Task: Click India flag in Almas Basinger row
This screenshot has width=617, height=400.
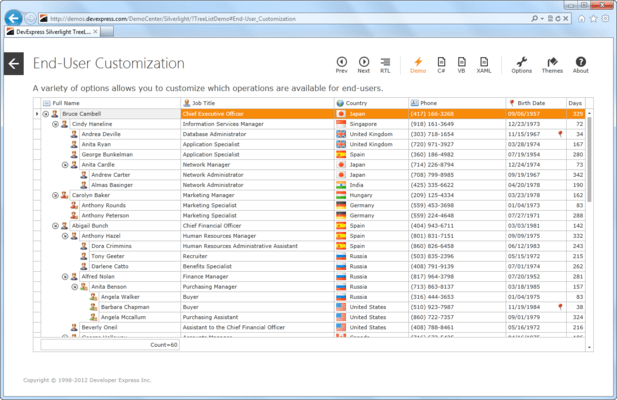Action: [x=341, y=185]
